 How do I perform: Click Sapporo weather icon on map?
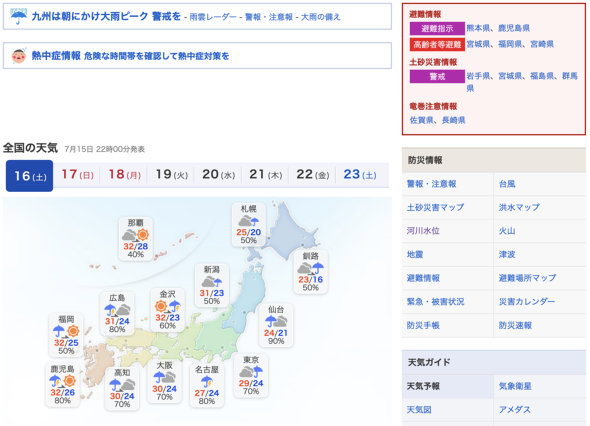tap(249, 221)
